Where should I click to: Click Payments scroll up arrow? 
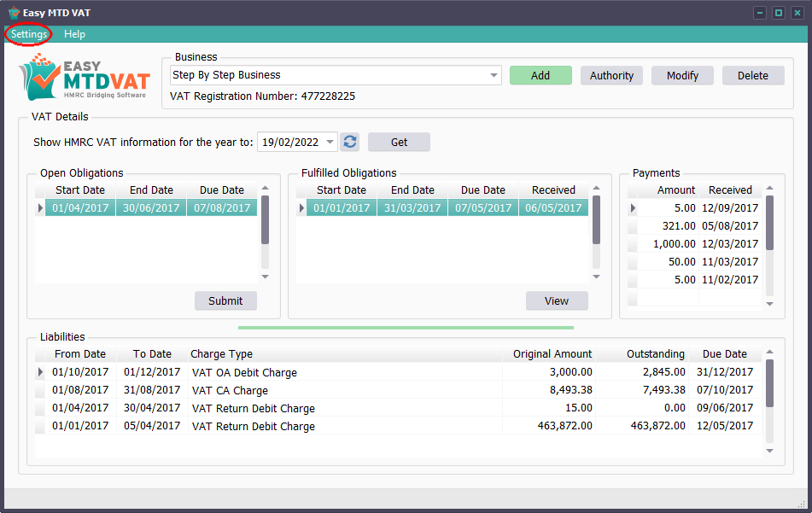(770, 188)
